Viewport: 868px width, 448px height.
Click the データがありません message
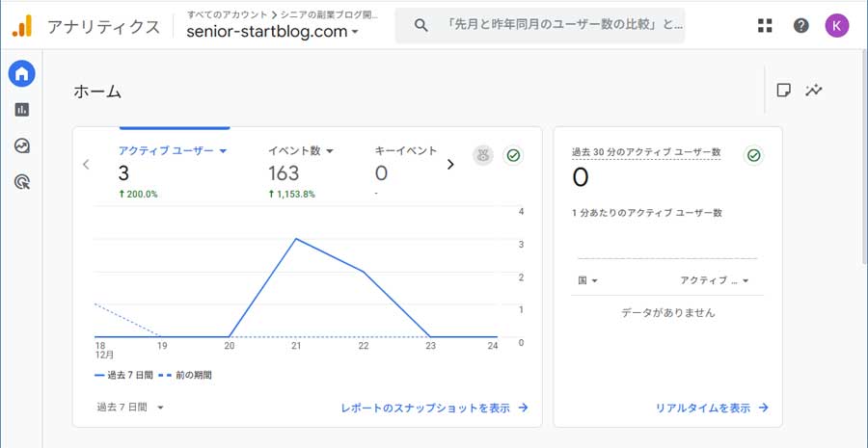coord(667,313)
